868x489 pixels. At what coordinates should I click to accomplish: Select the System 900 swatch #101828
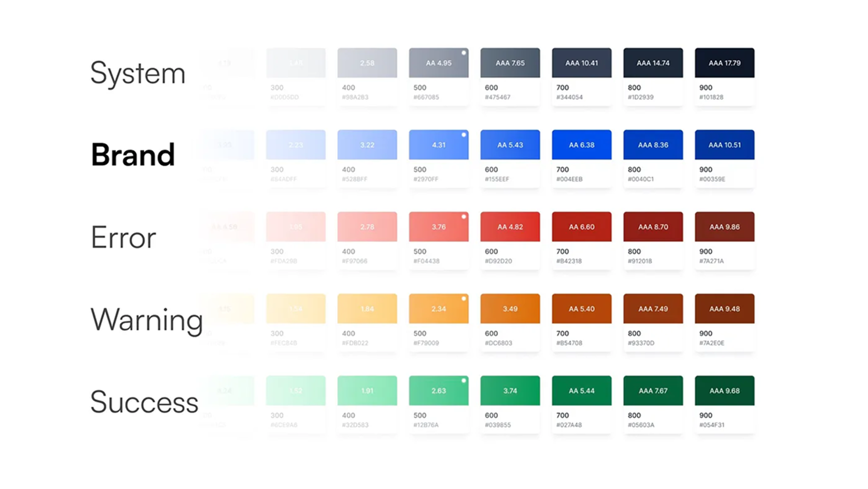coord(724,63)
